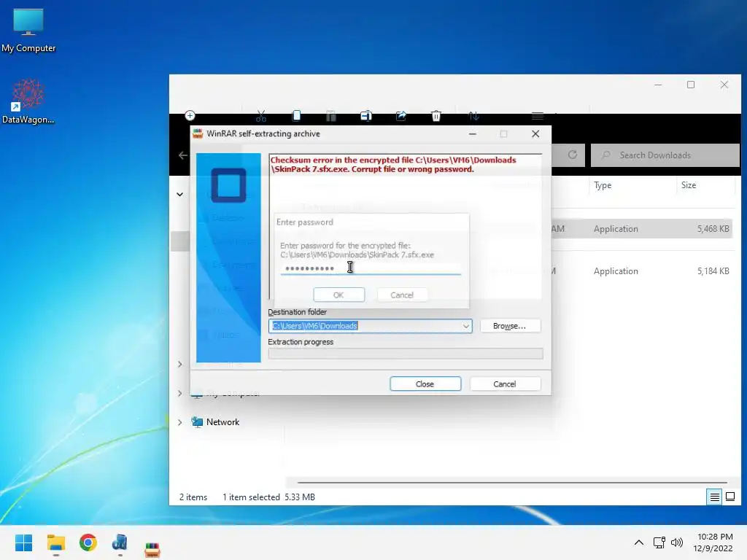Select the 5,468 KB Application file row
Image resolution: width=747 pixels, height=560 pixels.
[x=642, y=228]
